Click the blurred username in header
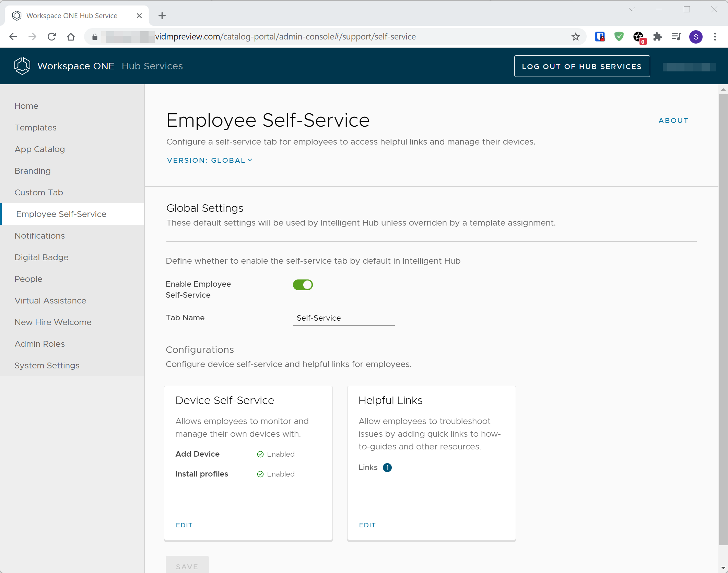The width and height of the screenshot is (728, 573). 689,67
